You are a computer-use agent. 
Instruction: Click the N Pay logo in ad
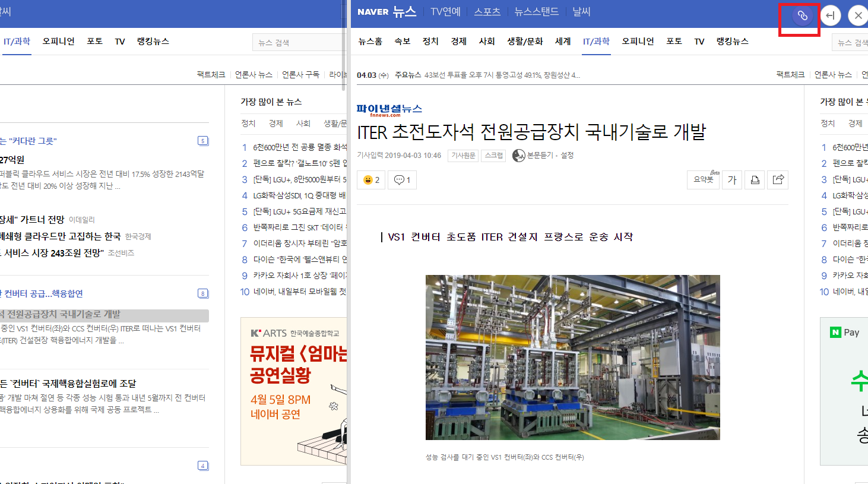tap(844, 333)
